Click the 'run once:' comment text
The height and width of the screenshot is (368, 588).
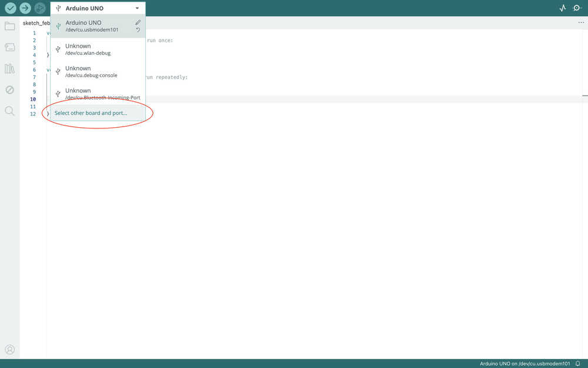[x=160, y=41]
